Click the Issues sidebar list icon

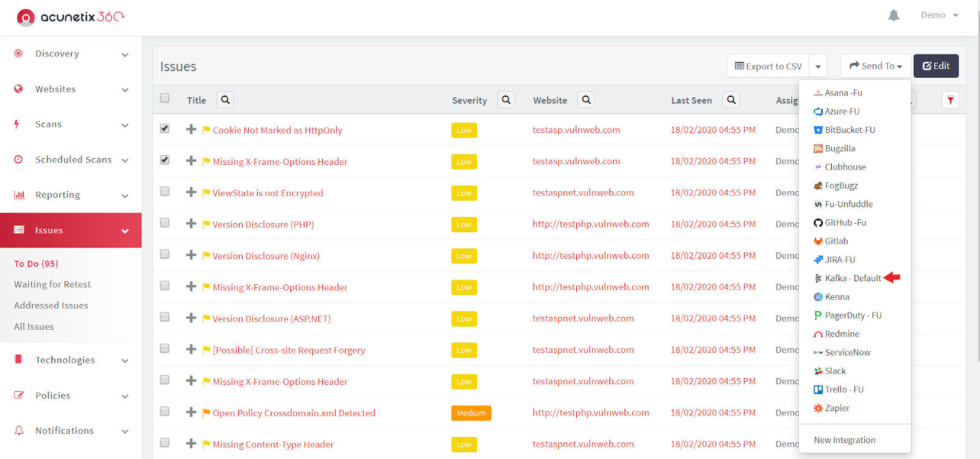coord(19,230)
